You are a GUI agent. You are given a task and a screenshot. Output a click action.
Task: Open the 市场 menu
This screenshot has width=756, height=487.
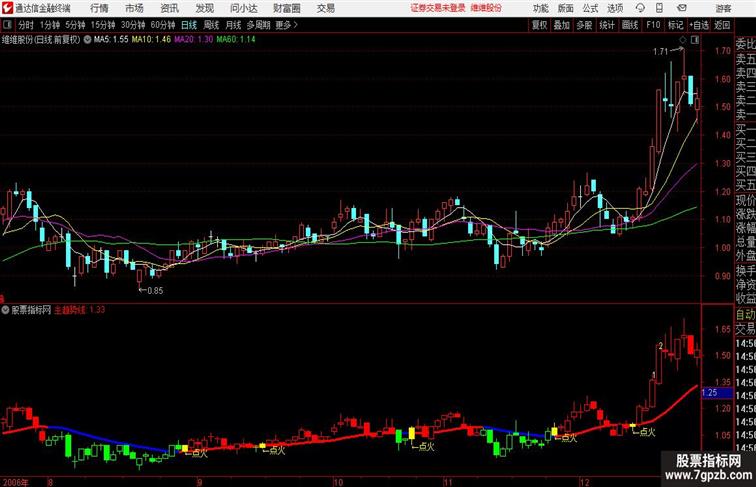pos(134,8)
